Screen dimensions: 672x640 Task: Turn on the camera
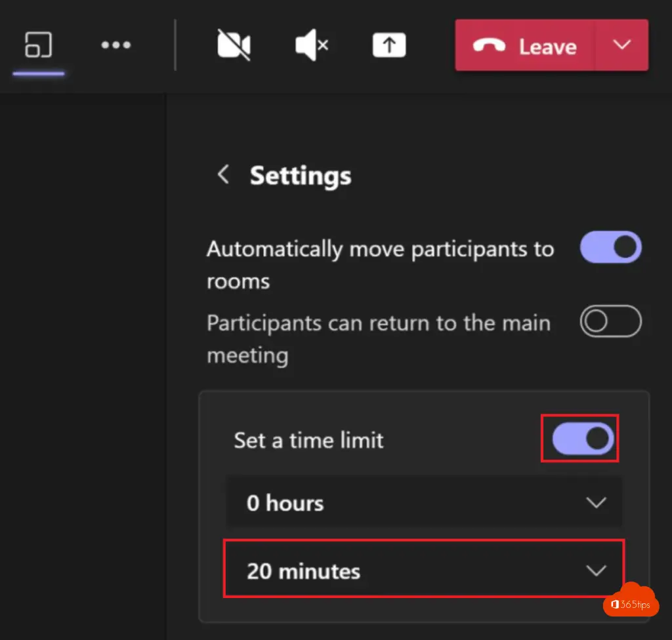(234, 46)
